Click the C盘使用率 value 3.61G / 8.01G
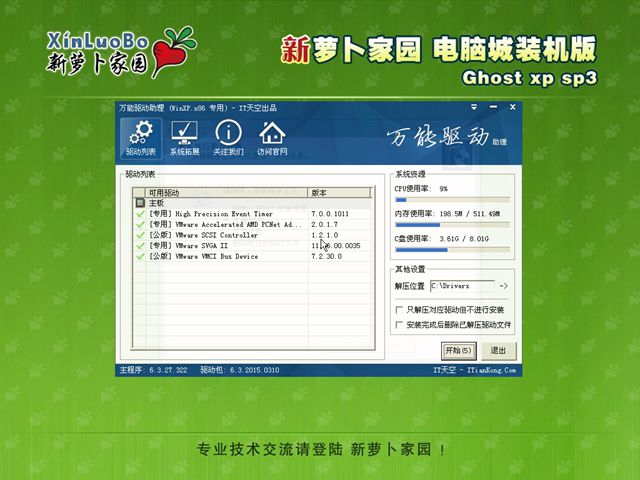The width and height of the screenshot is (640, 480). click(464, 238)
